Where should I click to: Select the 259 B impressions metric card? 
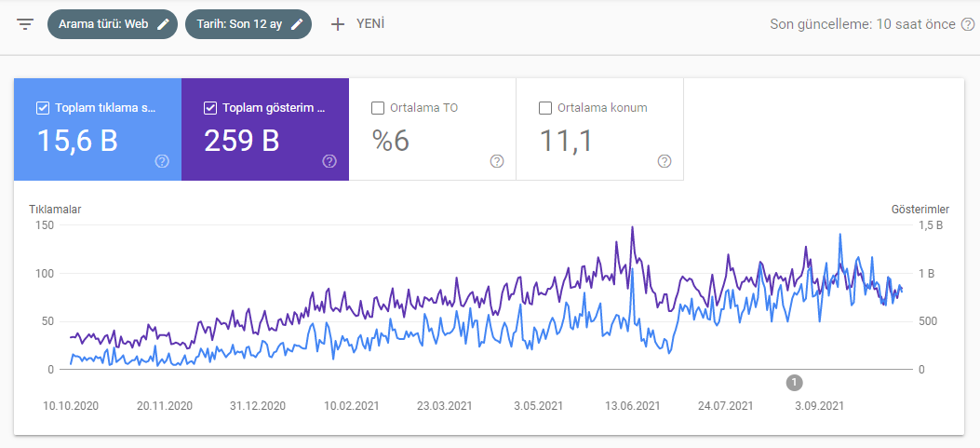point(265,129)
